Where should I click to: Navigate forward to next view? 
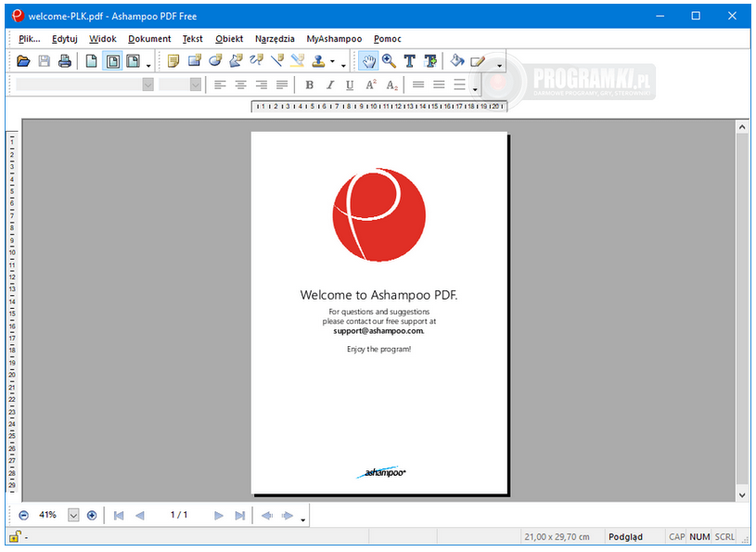[288, 516]
